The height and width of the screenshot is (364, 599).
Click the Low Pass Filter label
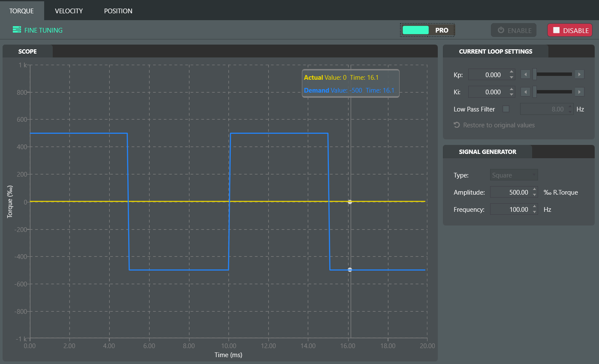coord(474,109)
